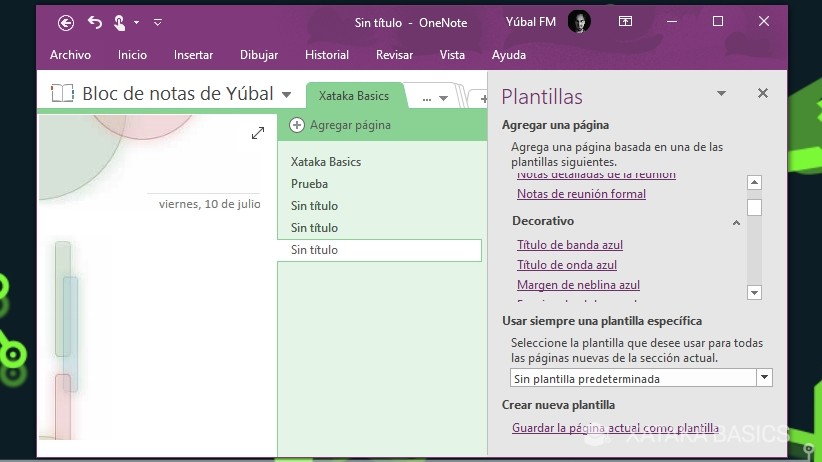This screenshot has height=462, width=822.
Task: Click Agregar página plus icon
Action: [297, 125]
